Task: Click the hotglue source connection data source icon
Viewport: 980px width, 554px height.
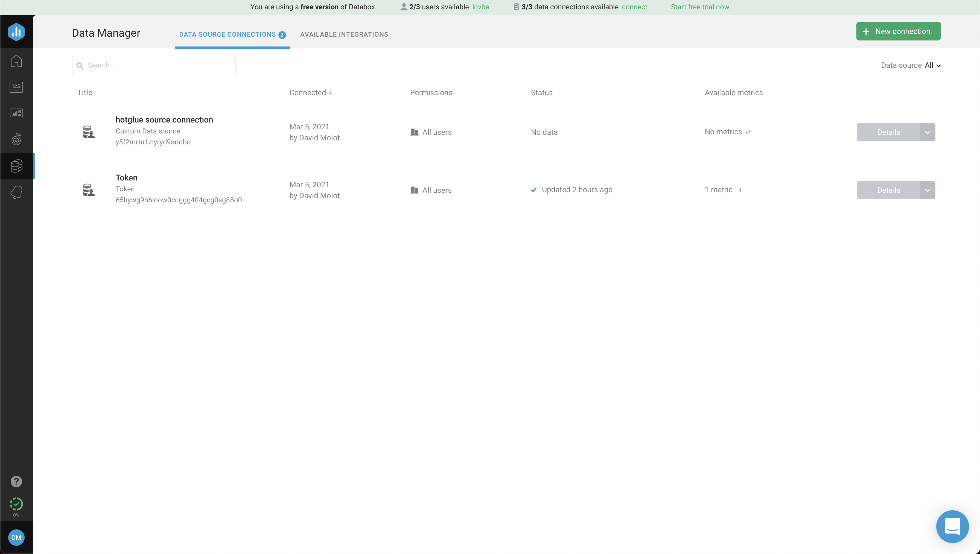Action: [x=89, y=132]
